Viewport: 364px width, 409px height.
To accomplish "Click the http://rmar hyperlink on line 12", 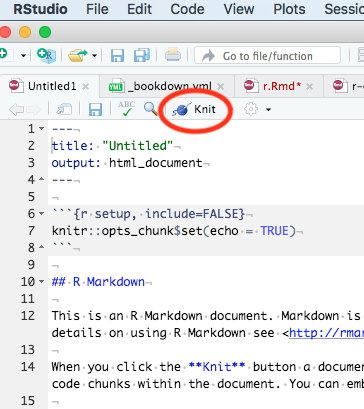I will tap(326, 333).
